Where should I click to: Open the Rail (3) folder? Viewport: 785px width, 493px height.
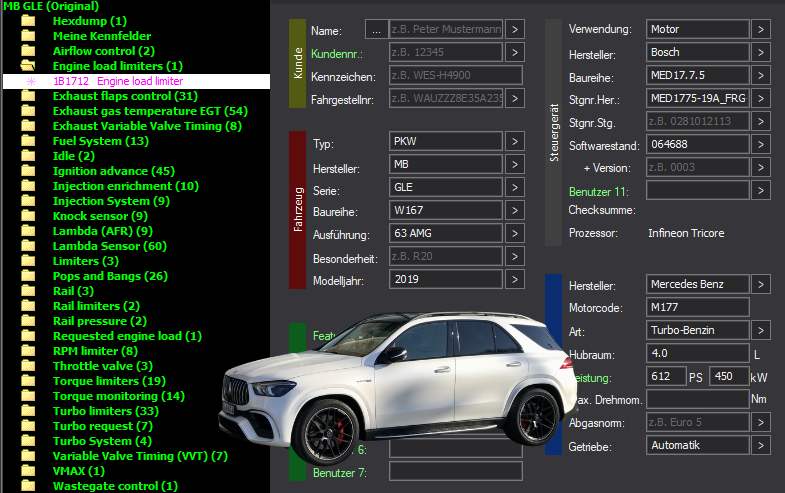click(x=73, y=291)
